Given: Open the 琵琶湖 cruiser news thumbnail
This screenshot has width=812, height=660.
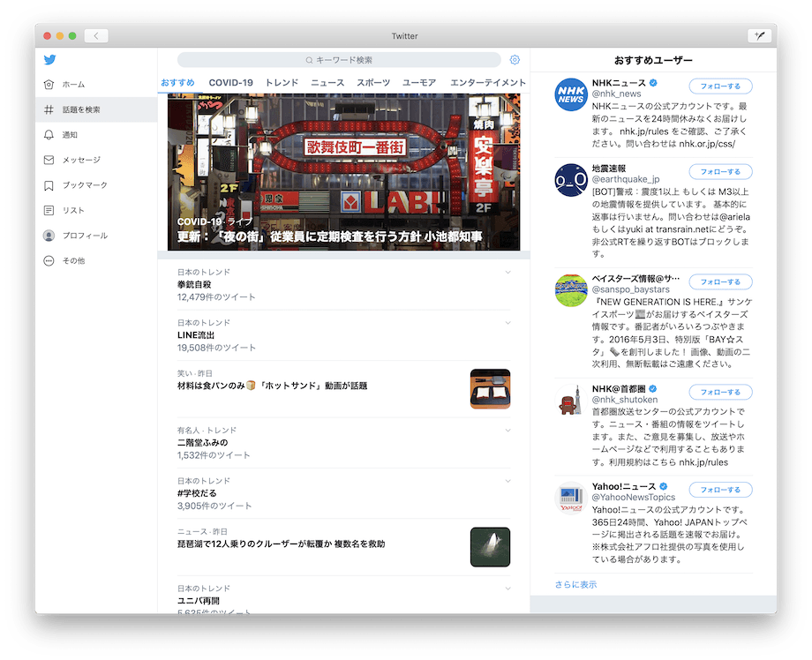Looking at the screenshot, I should [x=490, y=547].
